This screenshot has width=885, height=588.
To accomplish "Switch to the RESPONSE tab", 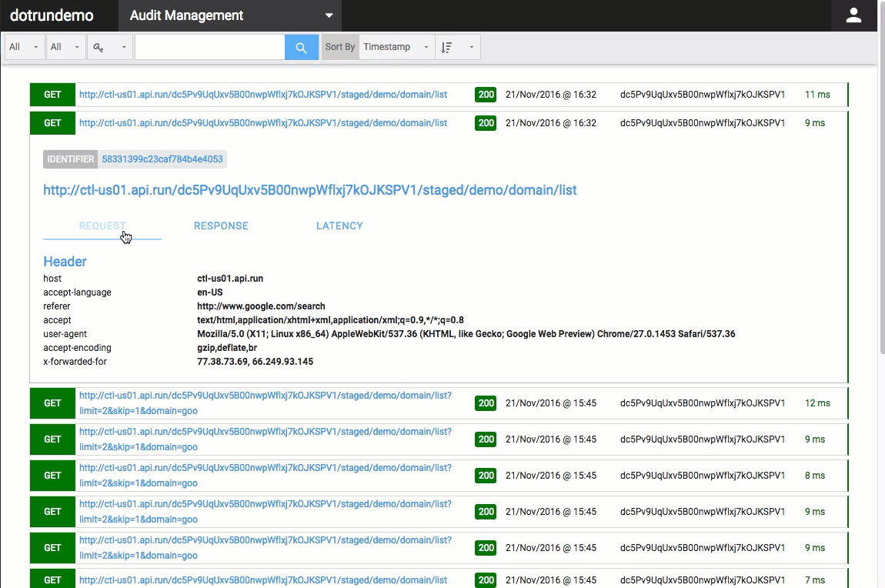I will tap(221, 226).
